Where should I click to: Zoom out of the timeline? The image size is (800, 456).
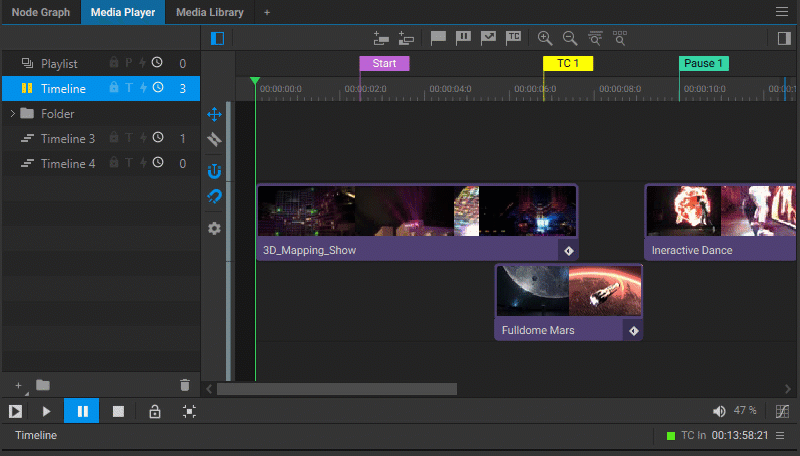tap(570, 38)
